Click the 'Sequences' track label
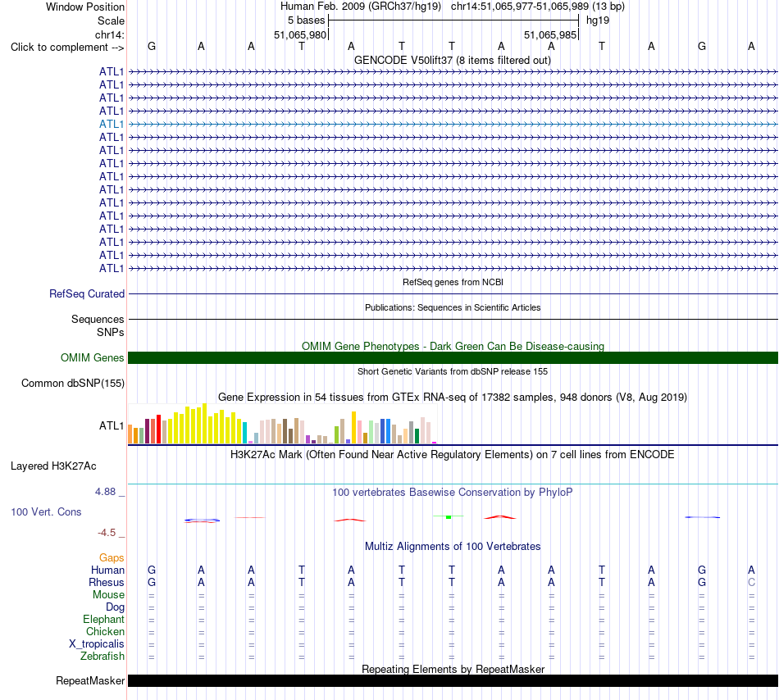The height and width of the screenshot is (700, 779). click(x=98, y=319)
